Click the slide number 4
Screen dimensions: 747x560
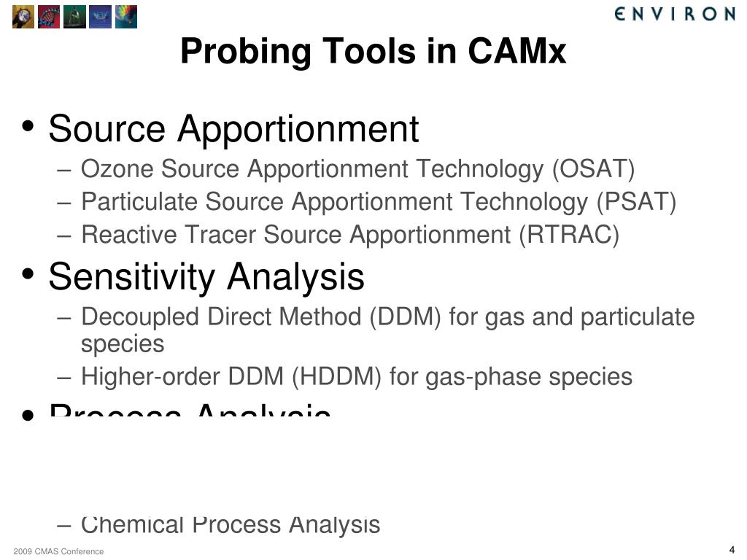click(732, 550)
